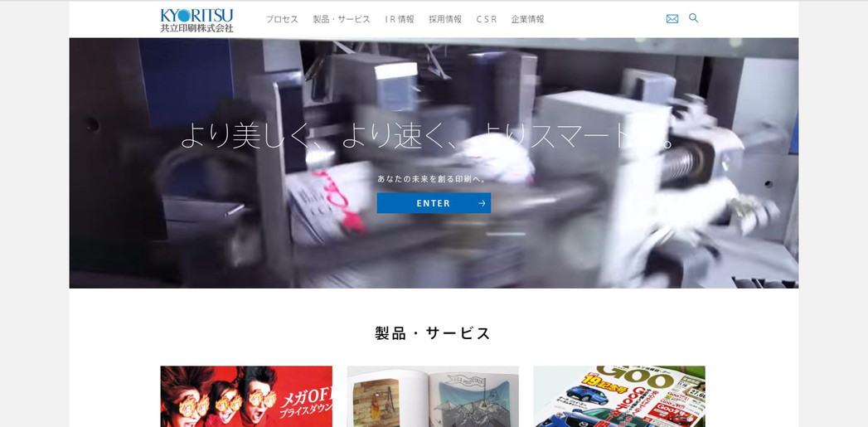
Task: Open the 企業情報 navigation item
Action: tap(527, 19)
